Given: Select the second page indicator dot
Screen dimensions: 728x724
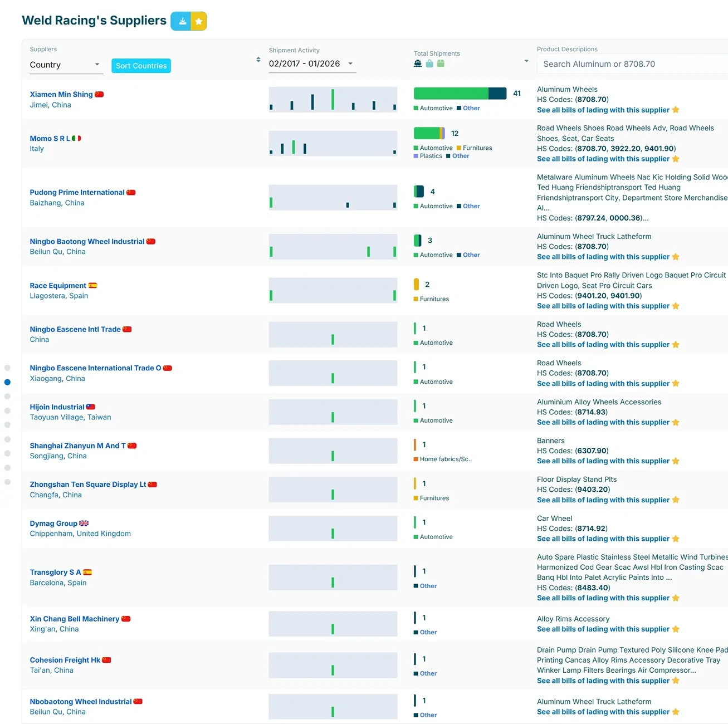Looking at the screenshot, I should [x=7, y=382].
